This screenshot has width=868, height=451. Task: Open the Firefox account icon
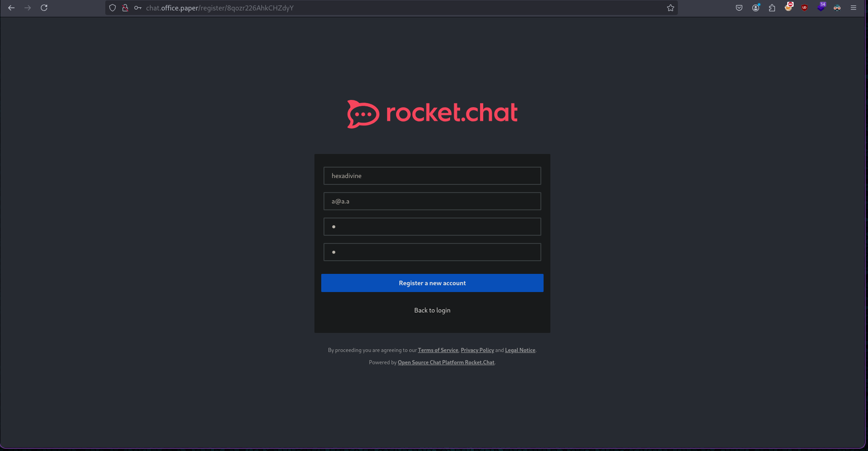(756, 8)
